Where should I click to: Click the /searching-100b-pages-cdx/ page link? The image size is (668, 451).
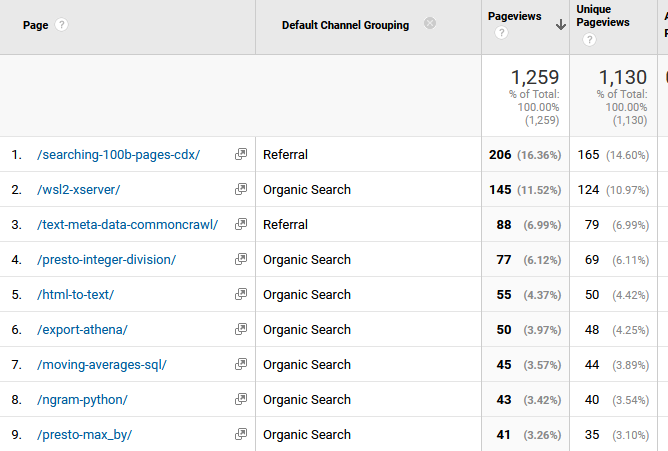pos(118,155)
